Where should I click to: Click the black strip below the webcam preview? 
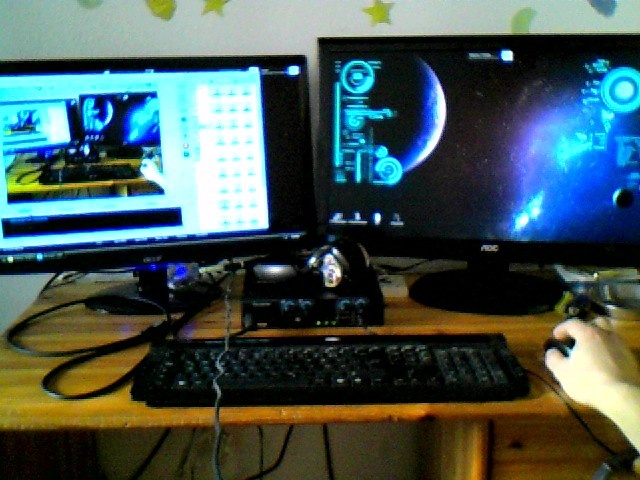(x=91, y=222)
